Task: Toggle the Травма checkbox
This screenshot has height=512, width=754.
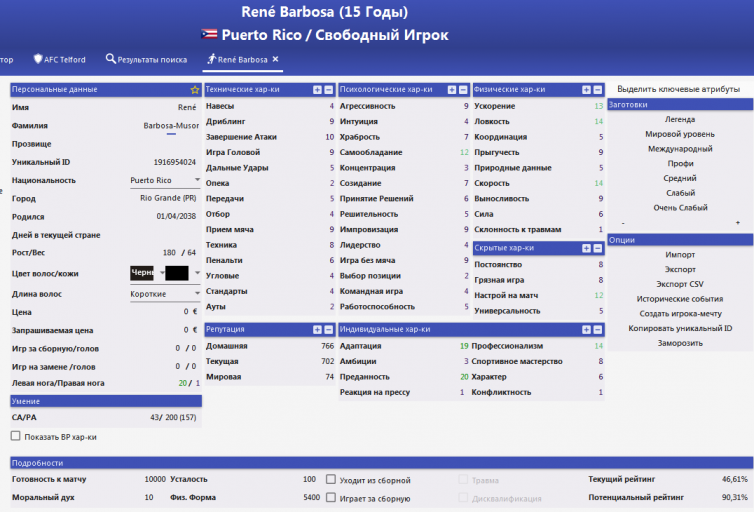Action: 463,479
